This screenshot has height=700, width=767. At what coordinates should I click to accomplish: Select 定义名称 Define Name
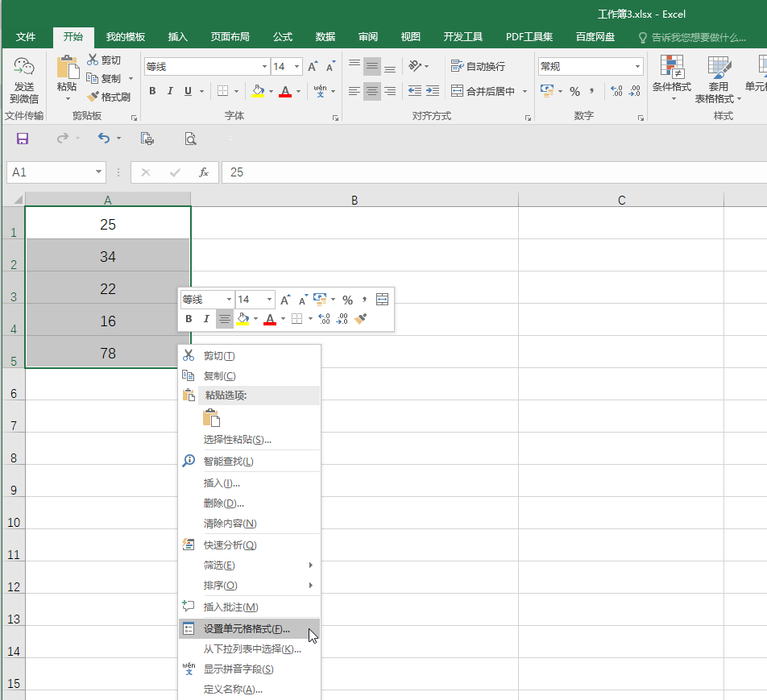pyautogui.click(x=250, y=690)
